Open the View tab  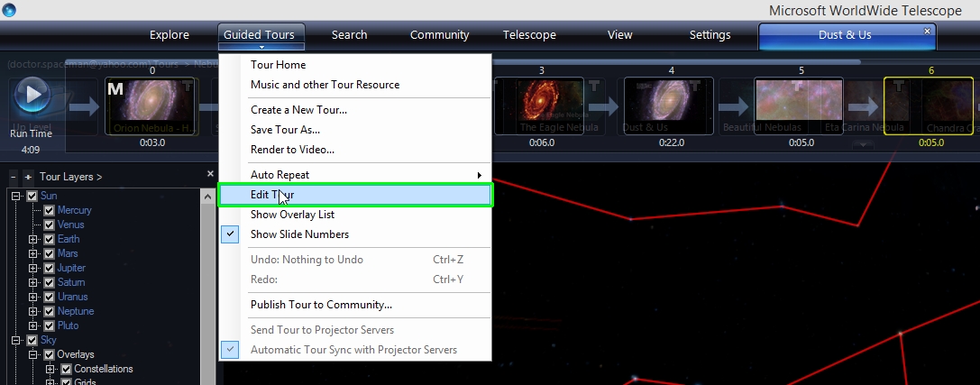(619, 35)
